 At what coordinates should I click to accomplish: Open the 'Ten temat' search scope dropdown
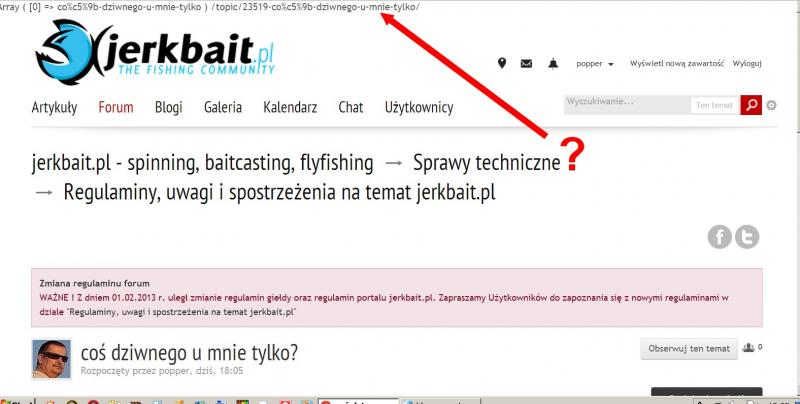coord(714,105)
